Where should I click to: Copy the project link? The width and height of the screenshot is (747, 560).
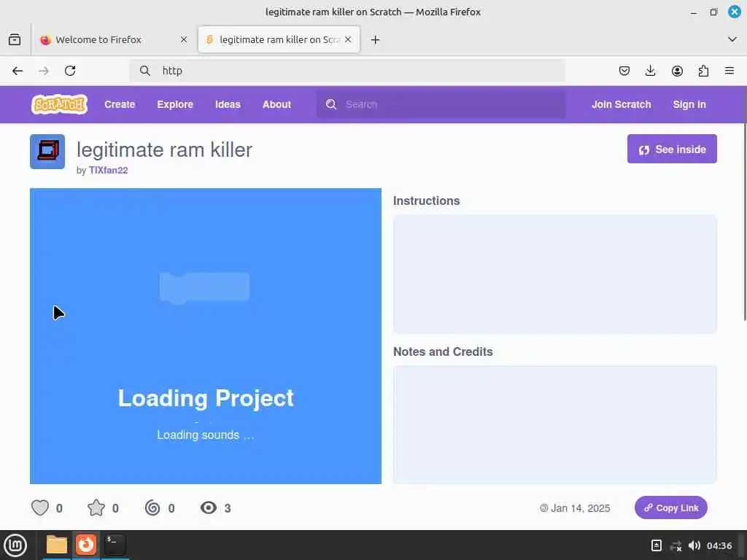pyautogui.click(x=671, y=507)
